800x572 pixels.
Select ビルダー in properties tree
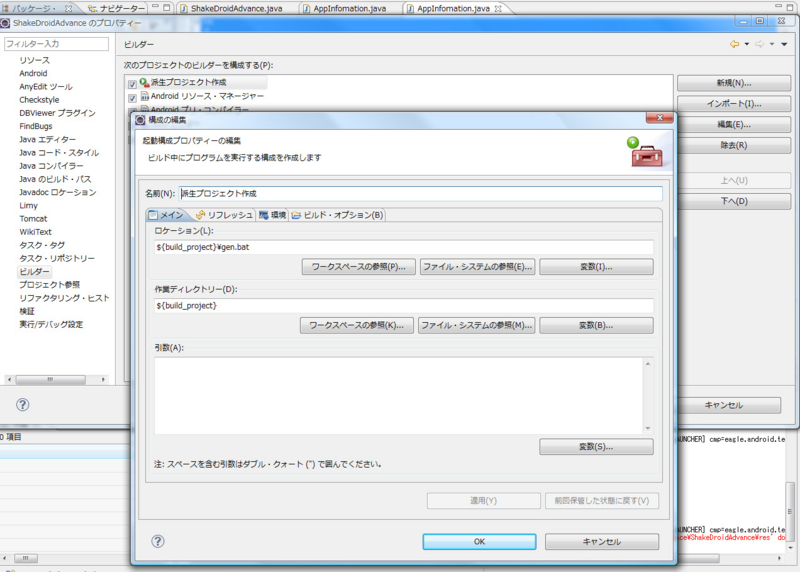[x=35, y=272]
